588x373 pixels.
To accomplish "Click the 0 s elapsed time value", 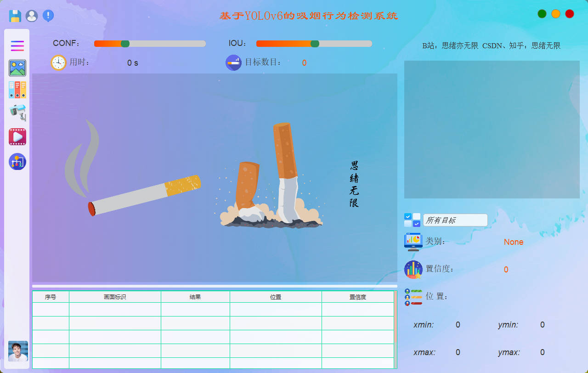I will pos(133,63).
